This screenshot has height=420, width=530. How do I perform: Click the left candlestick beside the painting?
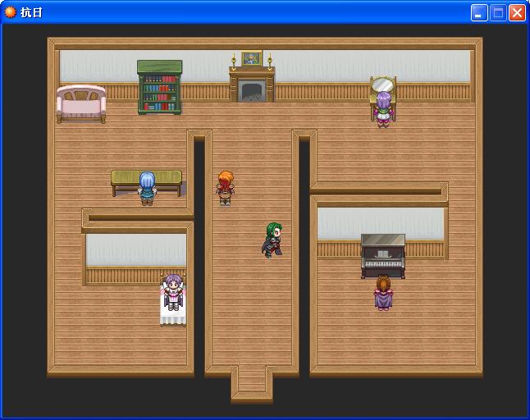point(233,62)
